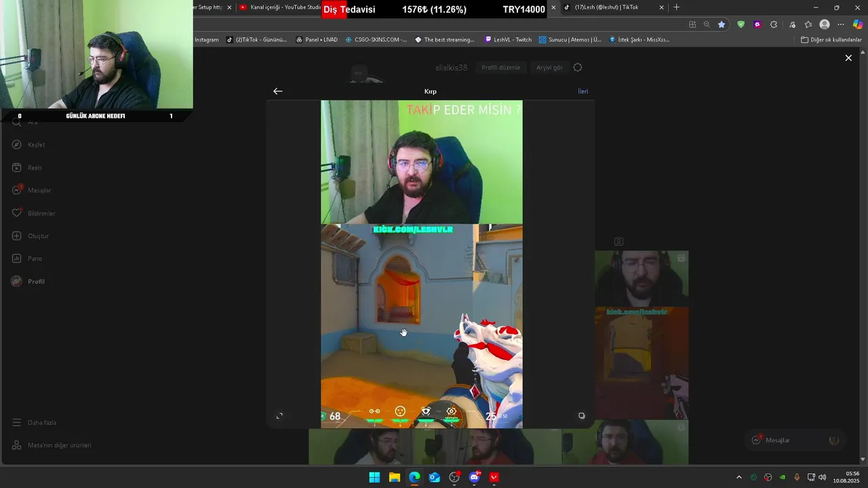
Task: Open Reels in Instagram sidebar
Action: (x=27, y=167)
